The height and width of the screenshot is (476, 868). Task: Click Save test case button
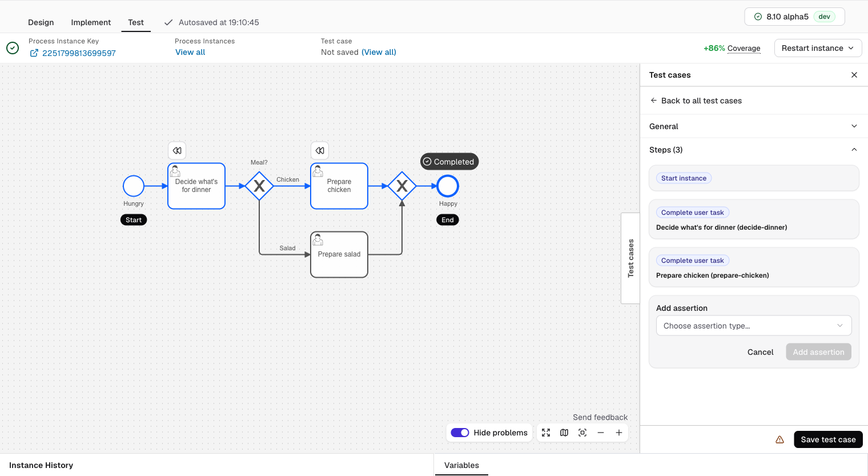point(828,439)
